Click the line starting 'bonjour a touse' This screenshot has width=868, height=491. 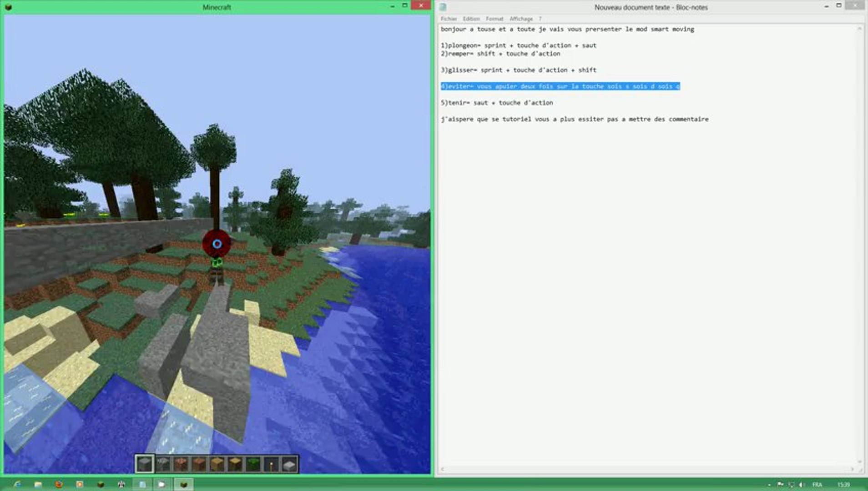[x=567, y=29]
